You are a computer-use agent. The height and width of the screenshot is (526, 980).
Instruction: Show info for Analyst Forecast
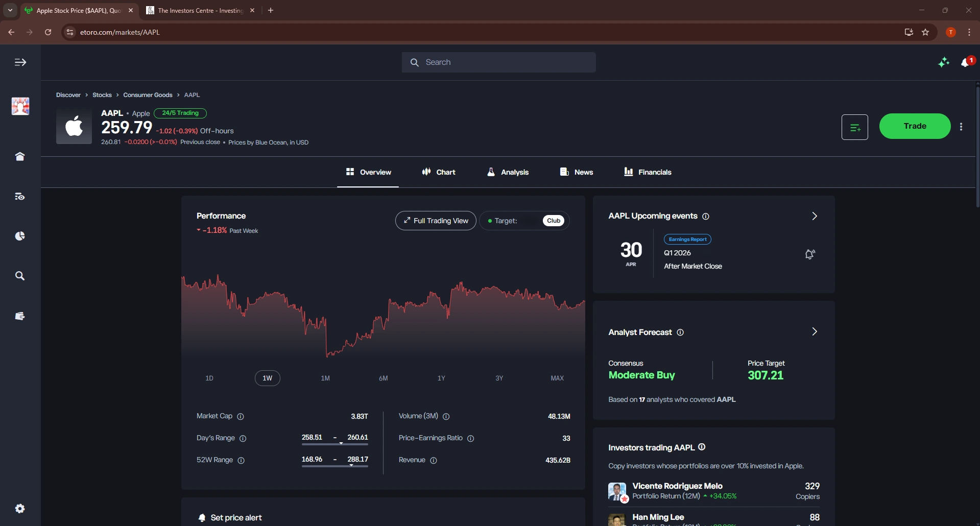pos(680,332)
